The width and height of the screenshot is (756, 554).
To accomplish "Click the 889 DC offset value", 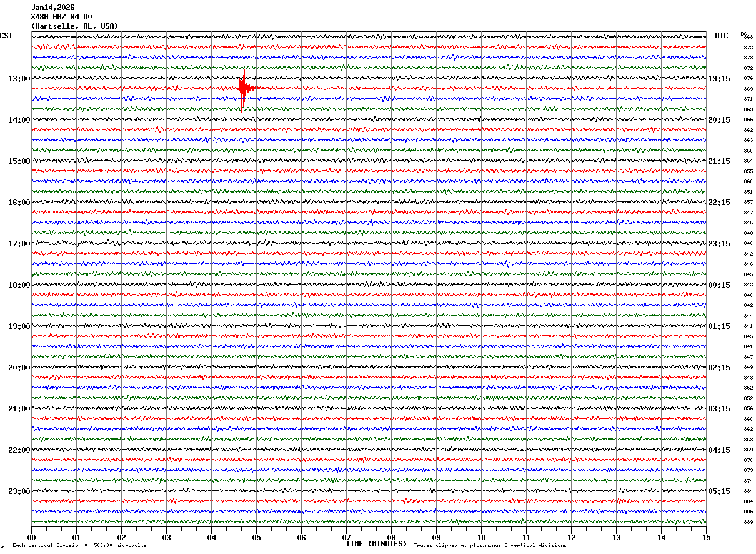I will 748,522.
